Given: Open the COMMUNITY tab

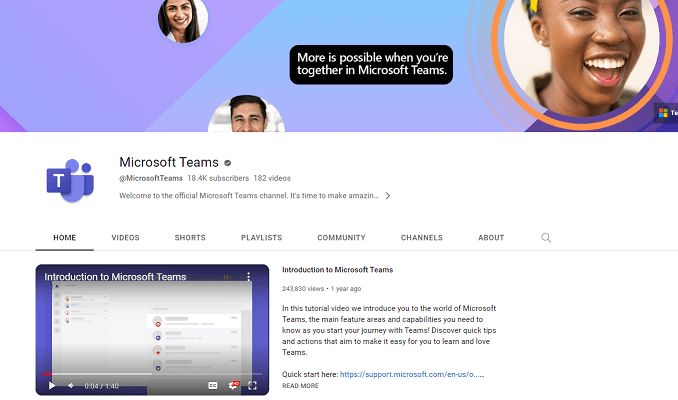Looking at the screenshot, I should tap(342, 237).
